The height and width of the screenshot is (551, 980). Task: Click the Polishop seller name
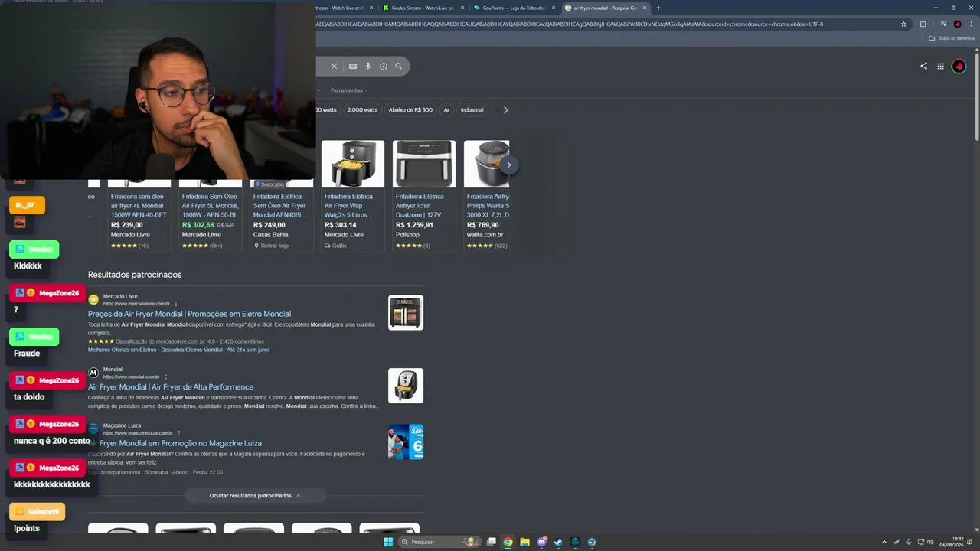tap(407, 235)
